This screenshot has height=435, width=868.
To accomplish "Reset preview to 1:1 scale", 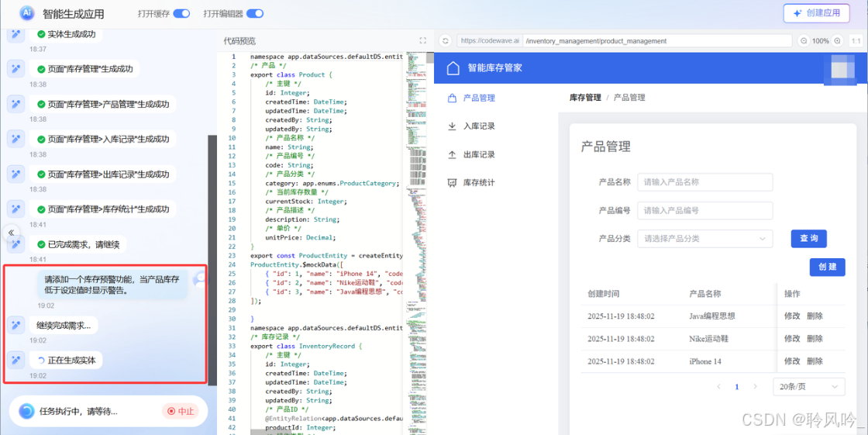I will tap(856, 40).
